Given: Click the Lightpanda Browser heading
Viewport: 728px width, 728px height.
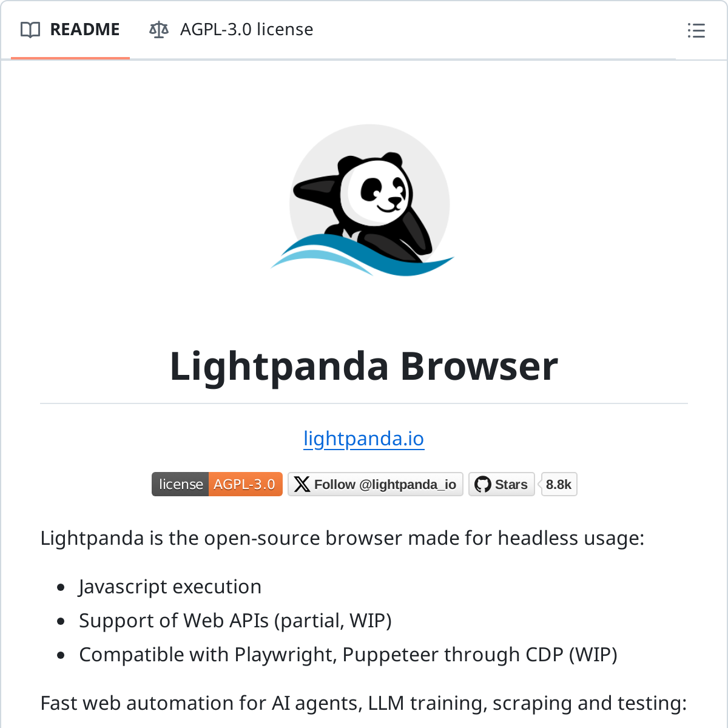Looking at the screenshot, I should 364,366.
